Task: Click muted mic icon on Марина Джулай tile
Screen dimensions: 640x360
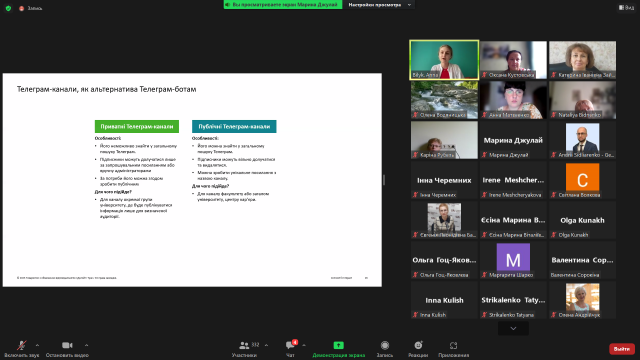Action: tap(484, 155)
